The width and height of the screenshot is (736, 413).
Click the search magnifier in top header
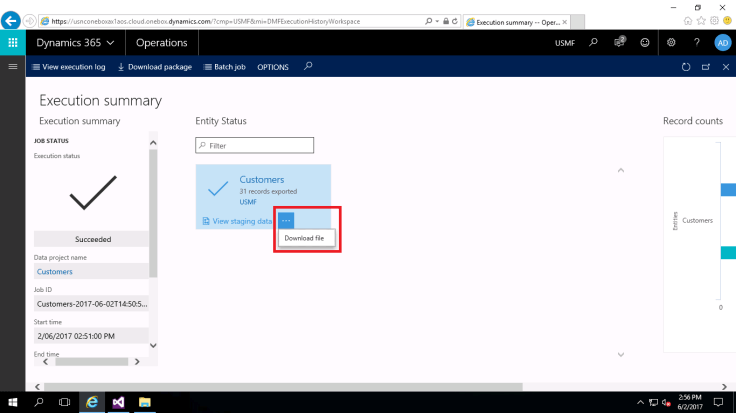pos(593,43)
